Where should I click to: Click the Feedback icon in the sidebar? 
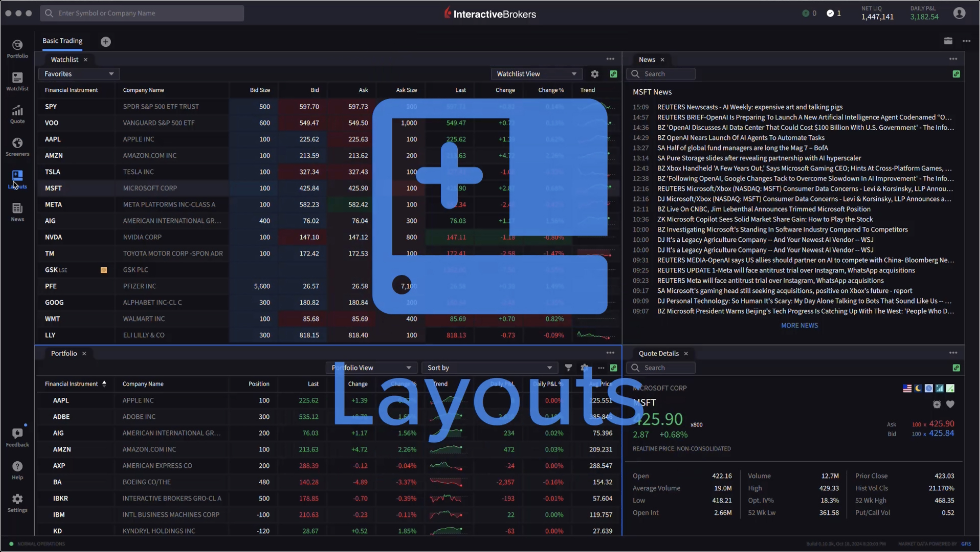coord(17,434)
